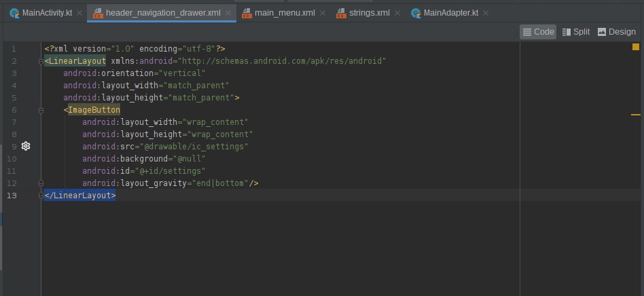This screenshot has width=644, height=296.
Task: Click line number 1 in the gutter
Action: click(14, 49)
